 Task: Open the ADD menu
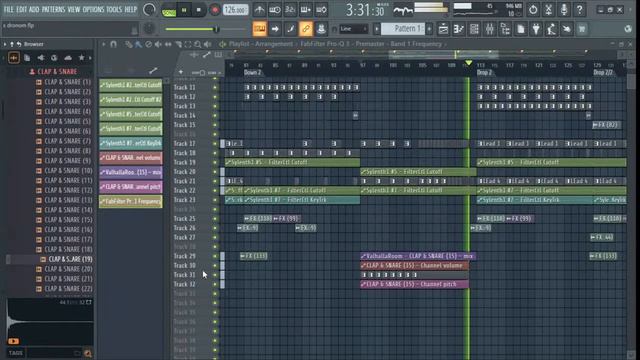(x=34, y=9)
